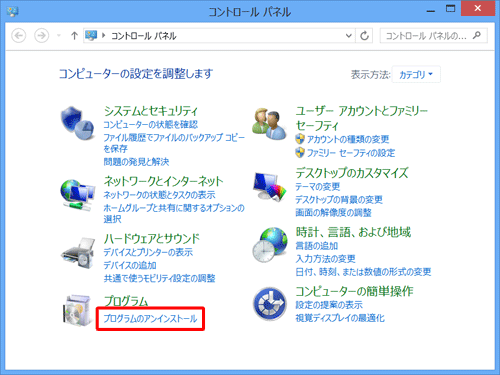The width and height of the screenshot is (500, 375).
Task: Click the title bar Control Panel icon
Action: coord(13,11)
